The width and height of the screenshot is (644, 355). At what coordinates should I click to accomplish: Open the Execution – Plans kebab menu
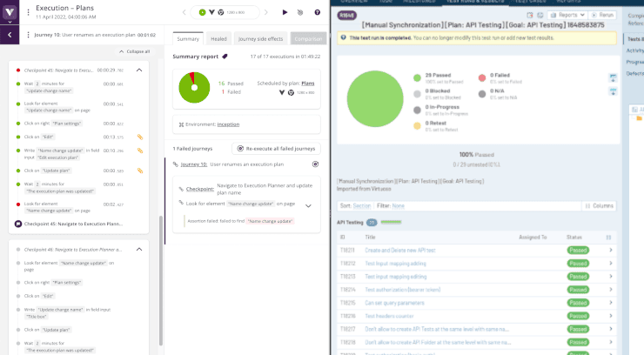click(28, 12)
